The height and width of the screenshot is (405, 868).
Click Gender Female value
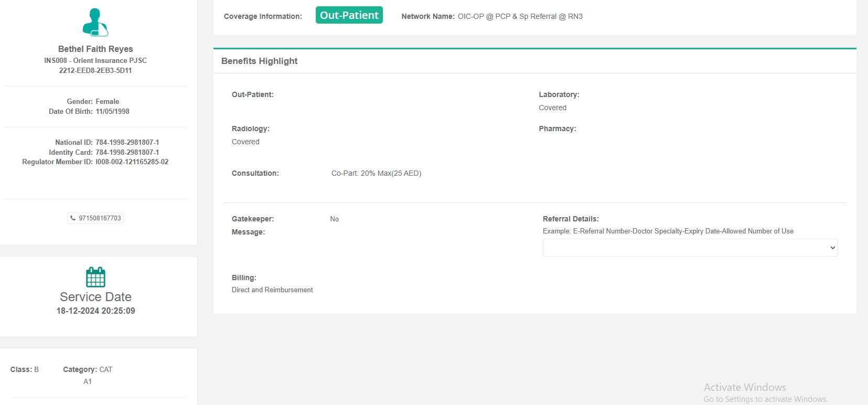point(108,101)
